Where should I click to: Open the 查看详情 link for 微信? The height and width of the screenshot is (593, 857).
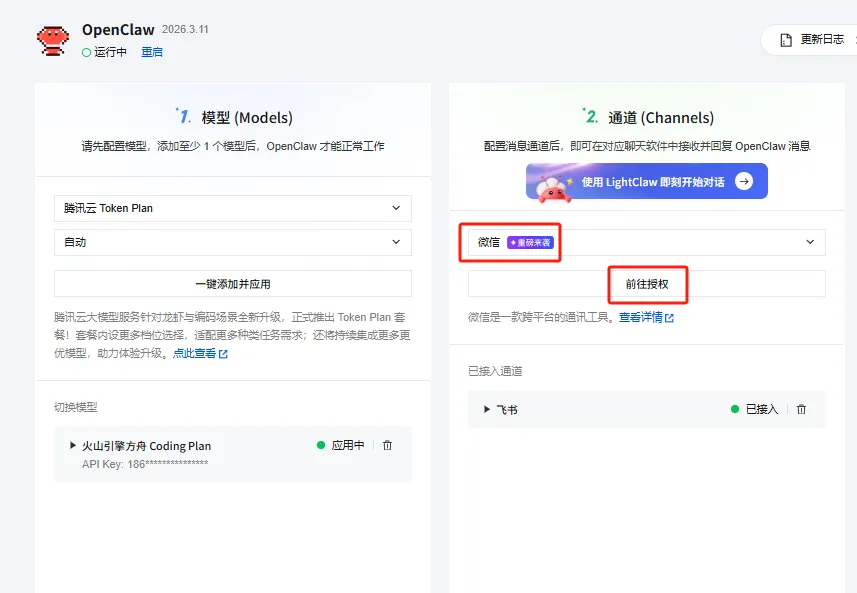(x=646, y=318)
